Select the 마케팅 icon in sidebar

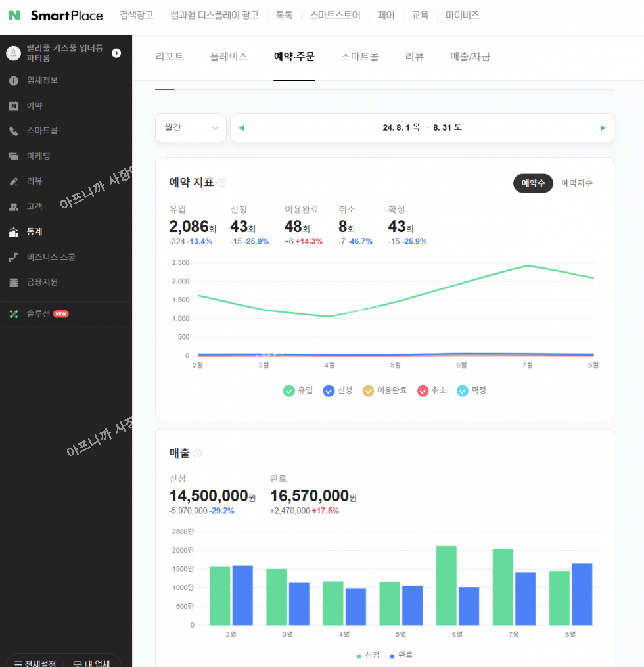click(13, 156)
